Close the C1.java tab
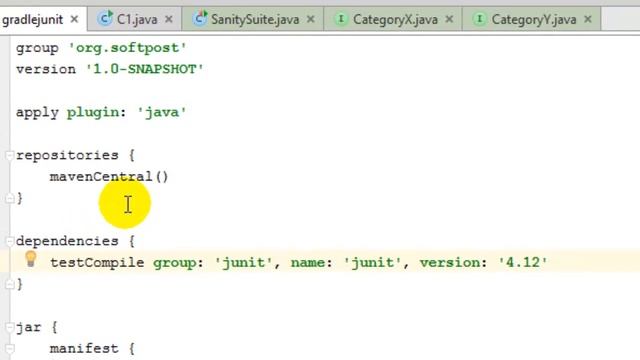The height and width of the screenshot is (360, 640). pos(169,19)
